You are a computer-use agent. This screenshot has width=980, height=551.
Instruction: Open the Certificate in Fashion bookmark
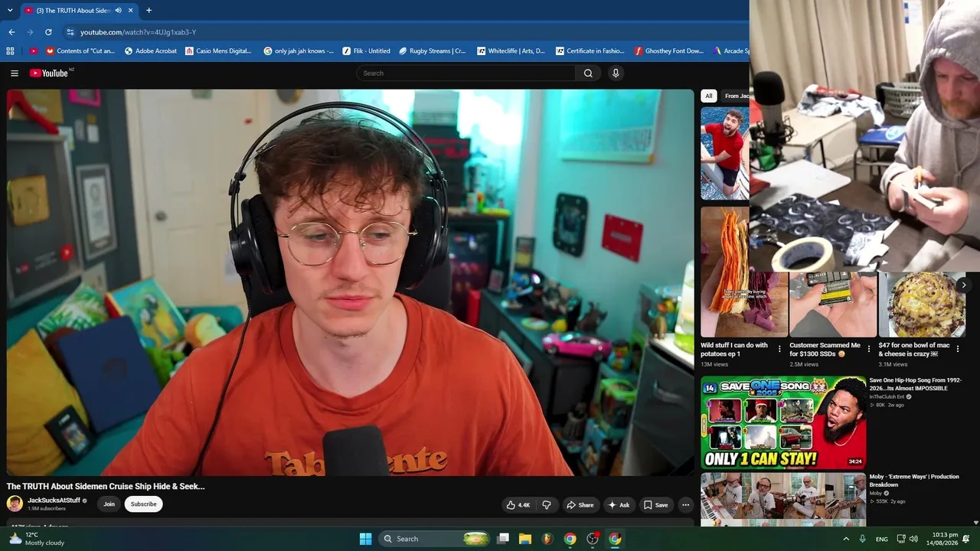590,51
